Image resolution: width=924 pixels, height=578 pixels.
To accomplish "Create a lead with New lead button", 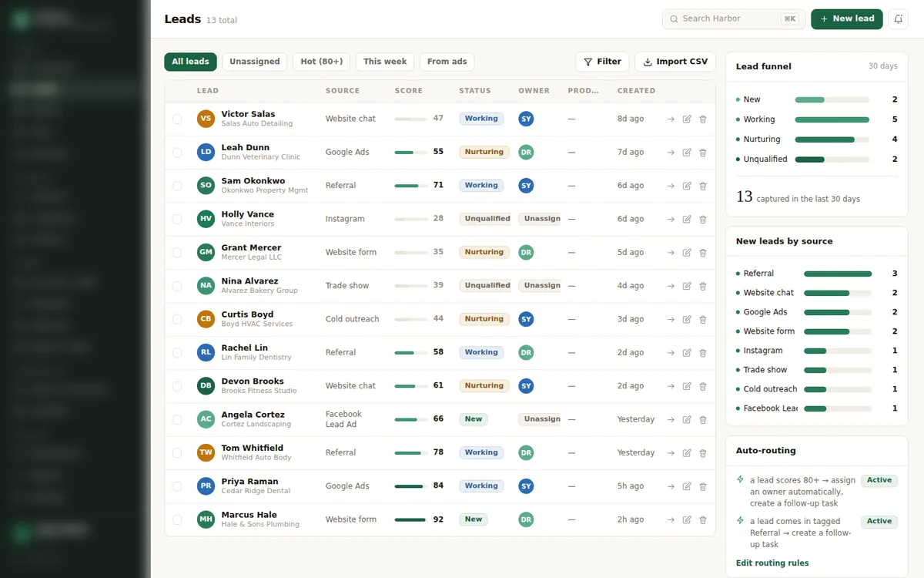I will pos(846,18).
